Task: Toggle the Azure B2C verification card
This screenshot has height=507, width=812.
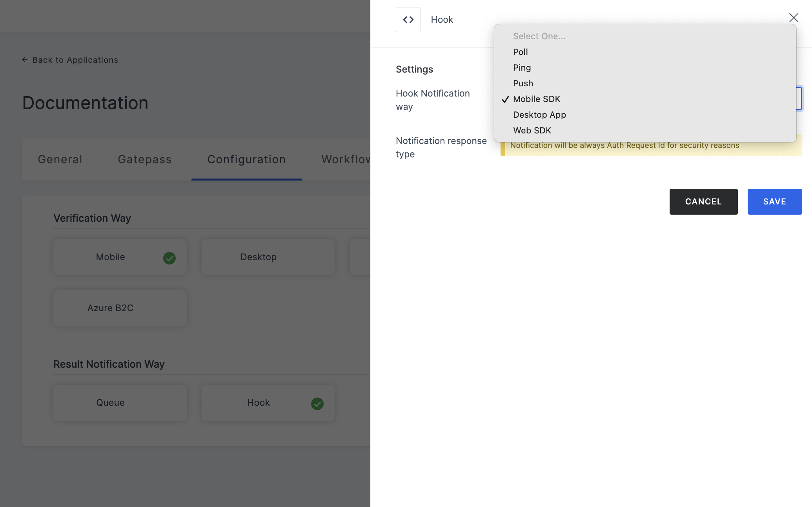Action: coord(120,308)
